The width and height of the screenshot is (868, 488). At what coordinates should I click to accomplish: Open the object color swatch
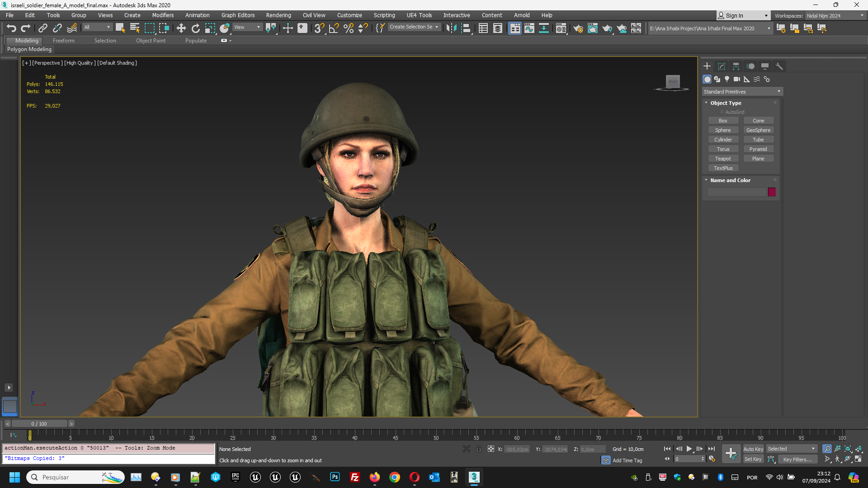point(772,192)
